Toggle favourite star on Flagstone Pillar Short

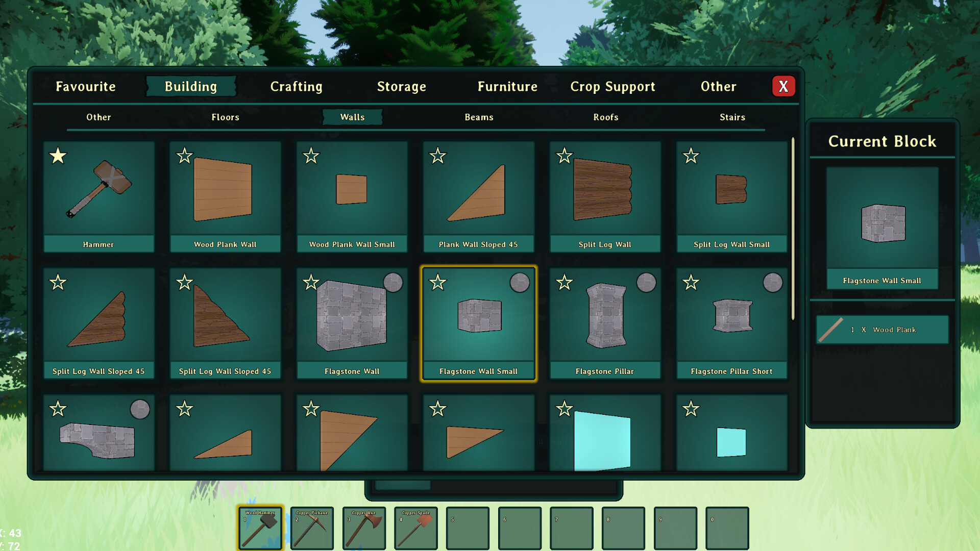click(691, 282)
